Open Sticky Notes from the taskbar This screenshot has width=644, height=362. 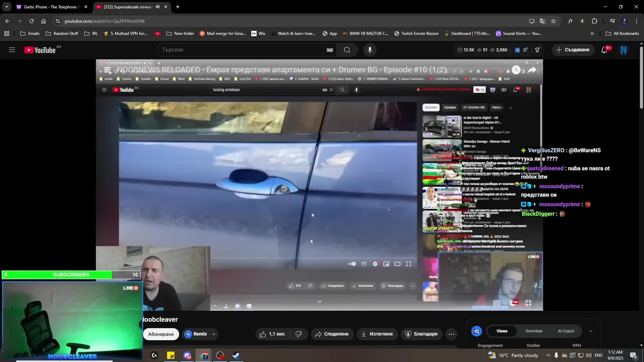click(x=171, y=355)
